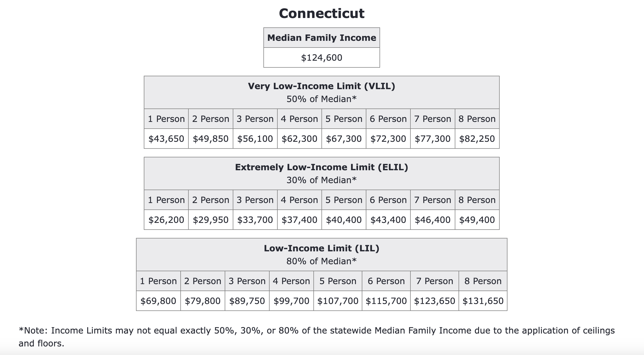Select VLIL 1 Person value $43,650

pos(166,139)
